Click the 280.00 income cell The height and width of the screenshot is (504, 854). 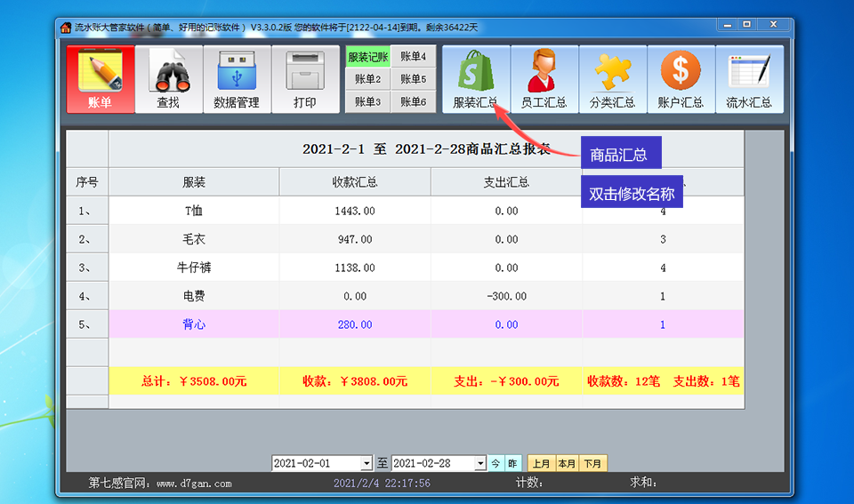click(355, 324)
